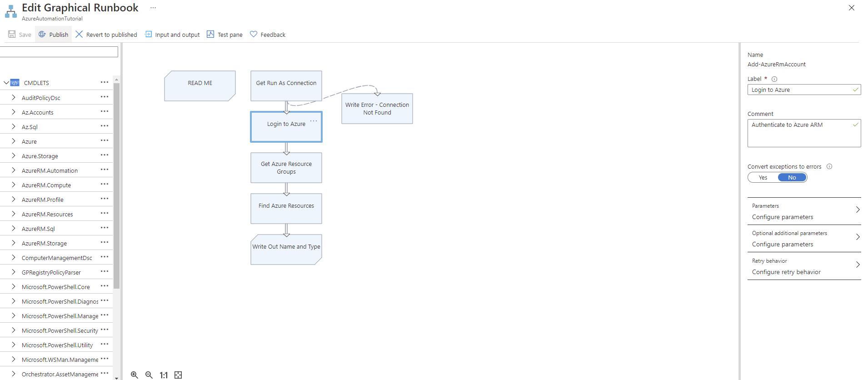Open more options for ComputerManagementDsc
The height and width of the screenshot is (380, 868).
tap(105, 257)
